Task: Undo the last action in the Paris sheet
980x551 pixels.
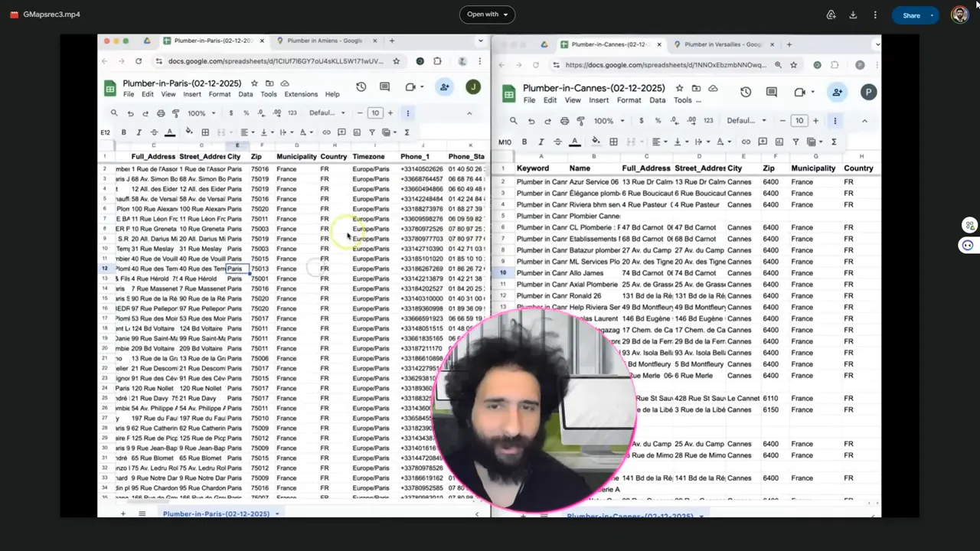Action: (130, 113)
